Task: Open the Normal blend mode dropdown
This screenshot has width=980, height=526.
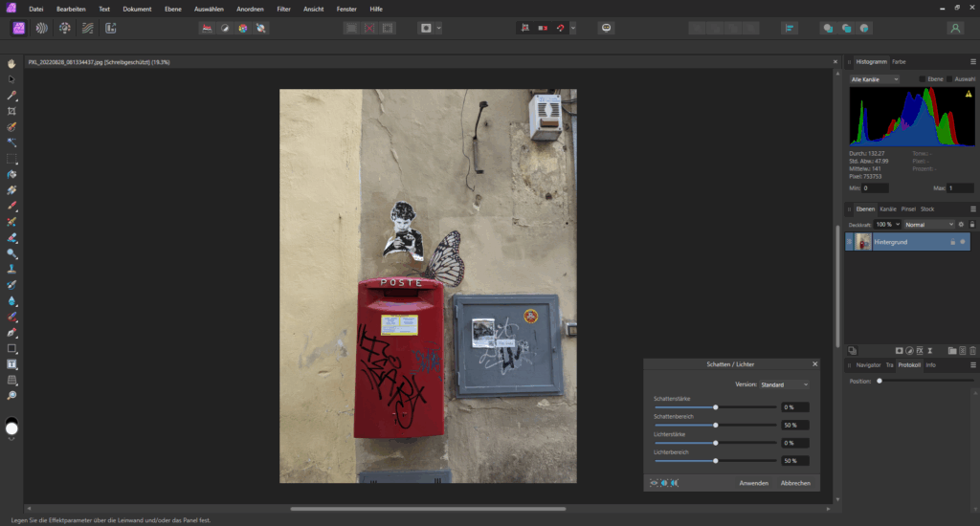Action: 928,225
